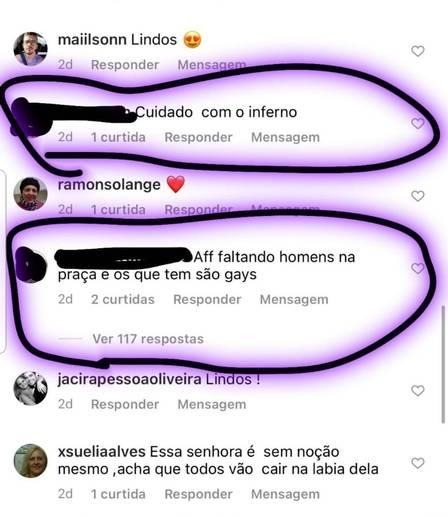Image resolution: width=448 pixels, height=516 pixels.
Task: Expand 'Ver 117 respostas' replies
Action: click(148, 339)
